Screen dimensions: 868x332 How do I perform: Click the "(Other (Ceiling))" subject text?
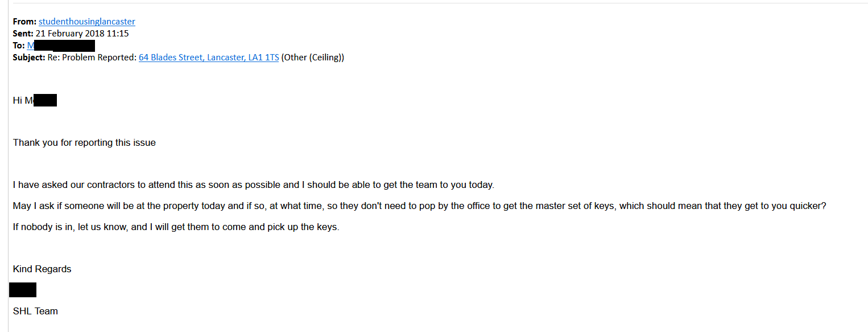pos(312,58)
